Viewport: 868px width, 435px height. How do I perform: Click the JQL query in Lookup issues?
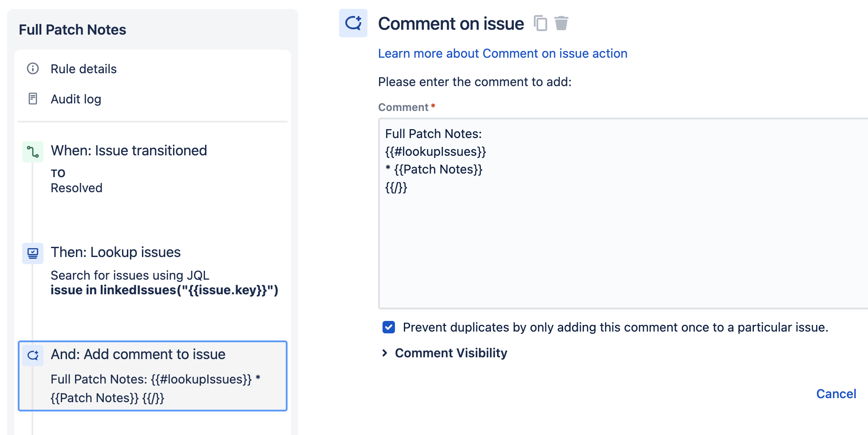point(164,290)
